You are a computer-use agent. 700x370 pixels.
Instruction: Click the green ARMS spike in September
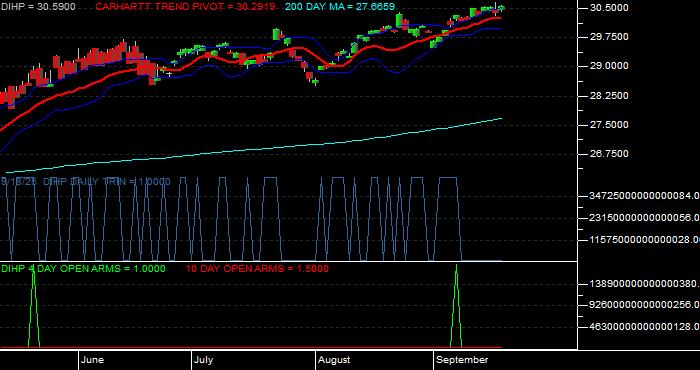pyautogui.click(x=456, y=306)
